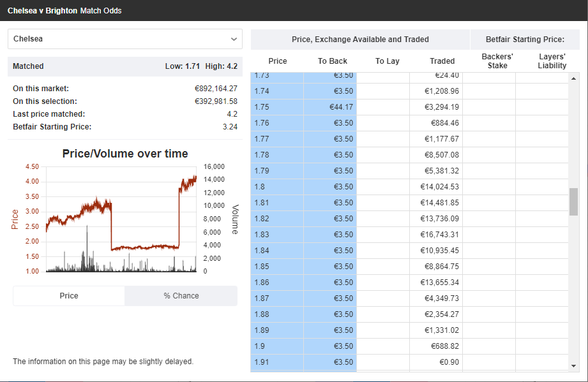Click the slightly delayed information notice

103,362
